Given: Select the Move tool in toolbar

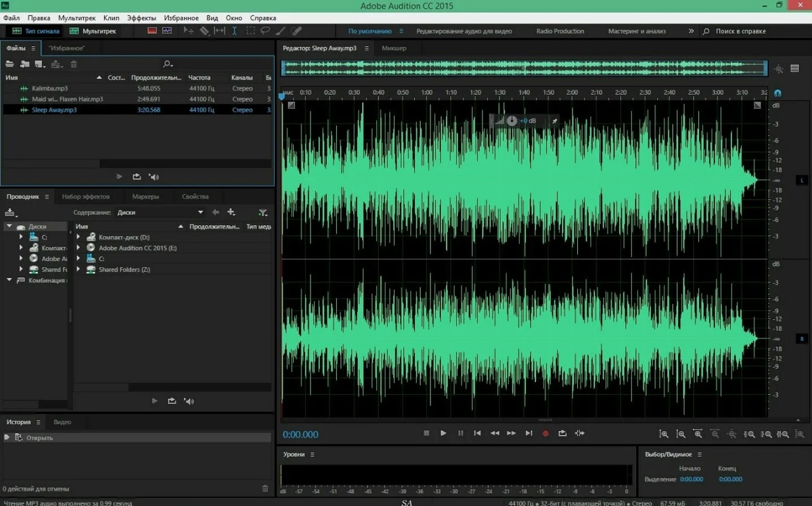Looking at the screenshot, I should pyautogui.click(x=189, y=31).
